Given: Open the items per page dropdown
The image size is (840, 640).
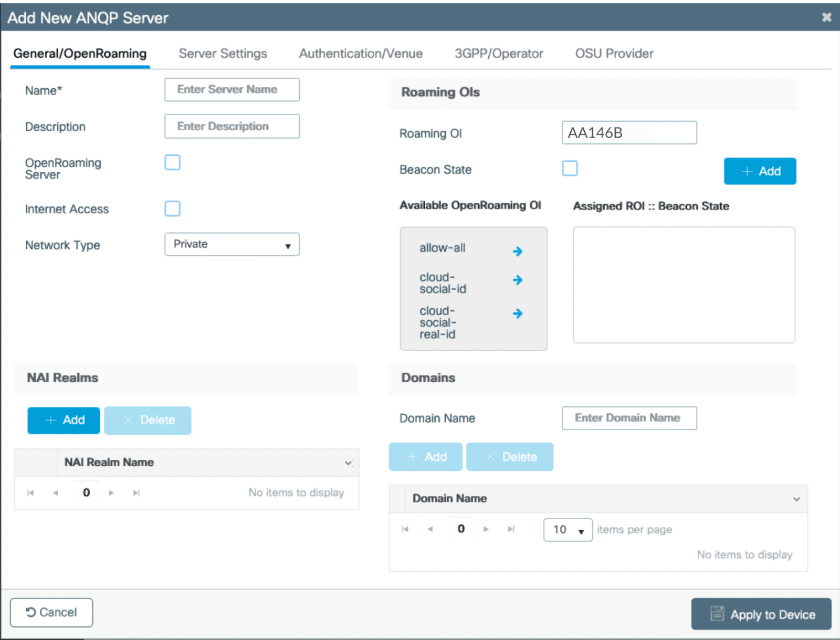Looking at the screenshot, I should [x=568, y=530].
